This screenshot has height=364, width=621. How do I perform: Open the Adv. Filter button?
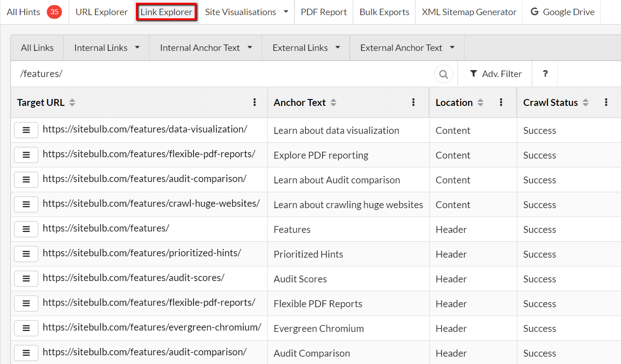pyautogui.click(x=495, y=74)
